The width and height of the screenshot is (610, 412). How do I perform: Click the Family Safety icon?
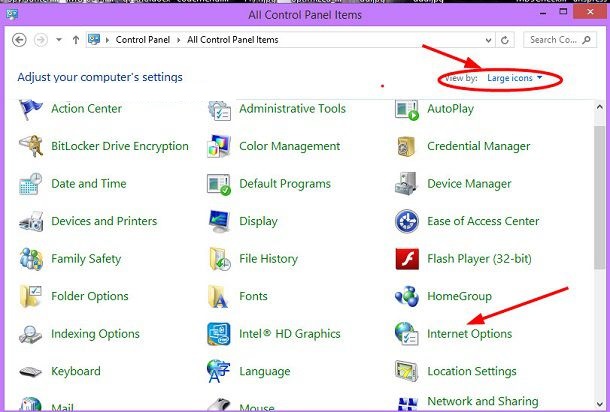[x=32, y=259]
